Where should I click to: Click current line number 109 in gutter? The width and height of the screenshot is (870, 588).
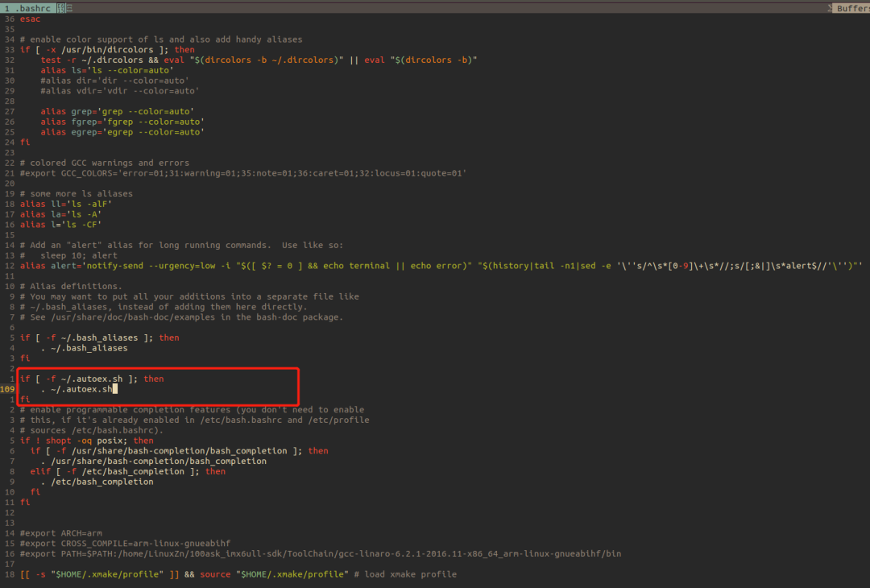coord(8,389)
